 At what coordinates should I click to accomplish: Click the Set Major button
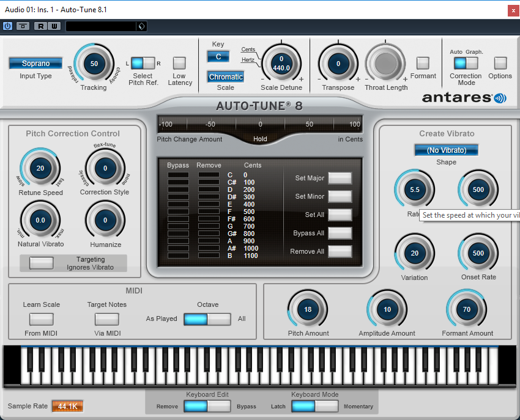tap(340, 178)
